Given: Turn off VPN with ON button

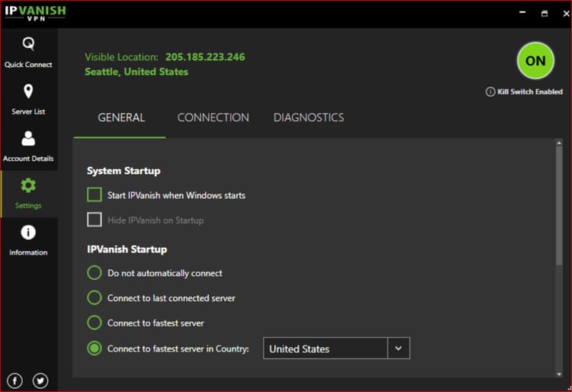Looking at the screenshot, I should pos(536,61).
